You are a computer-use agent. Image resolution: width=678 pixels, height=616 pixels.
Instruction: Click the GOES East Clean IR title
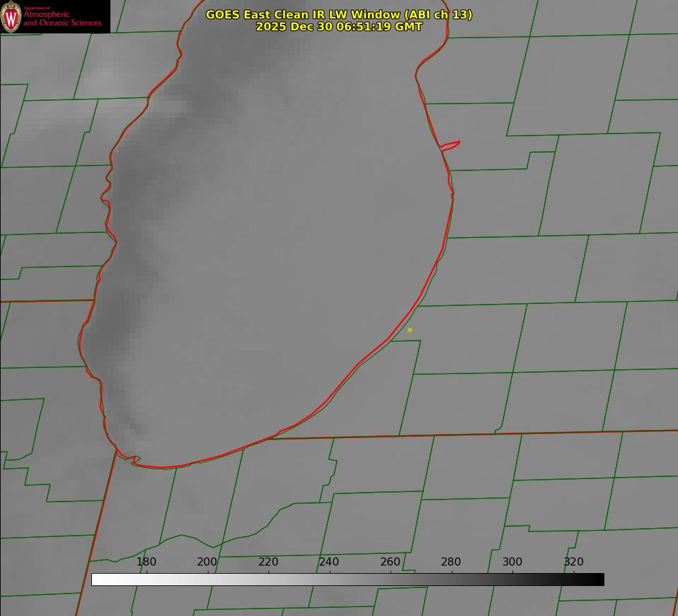pyautogui.click(x=339, y=14)
